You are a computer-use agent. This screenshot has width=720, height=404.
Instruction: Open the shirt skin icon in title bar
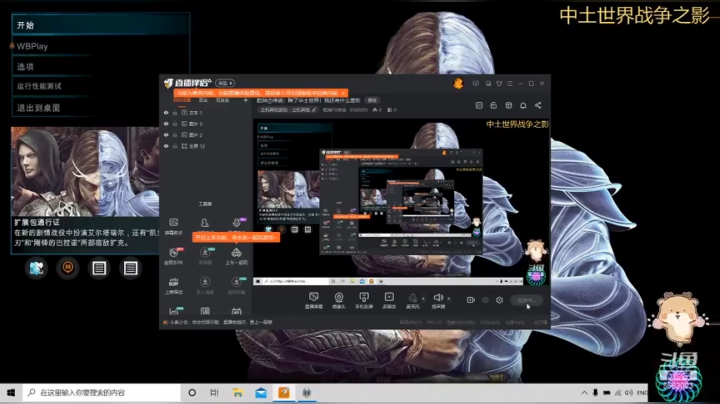click(499, 84)
